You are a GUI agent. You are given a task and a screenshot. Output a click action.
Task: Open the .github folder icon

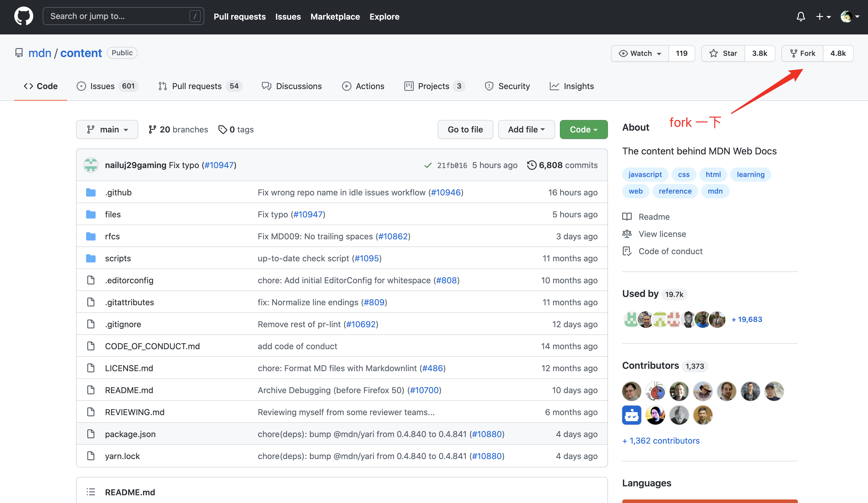tap(91, 192)
